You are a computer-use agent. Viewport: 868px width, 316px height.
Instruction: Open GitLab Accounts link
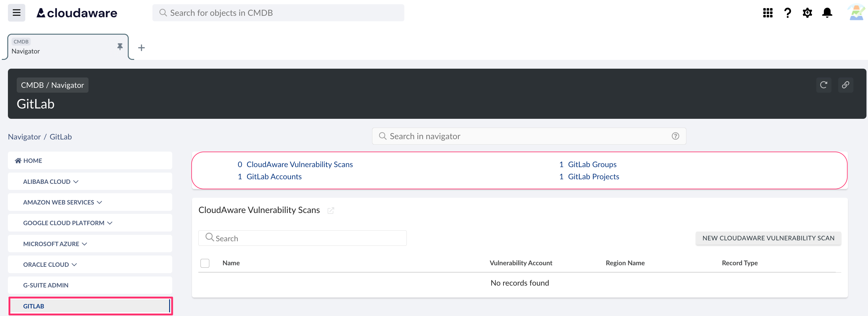274,177
